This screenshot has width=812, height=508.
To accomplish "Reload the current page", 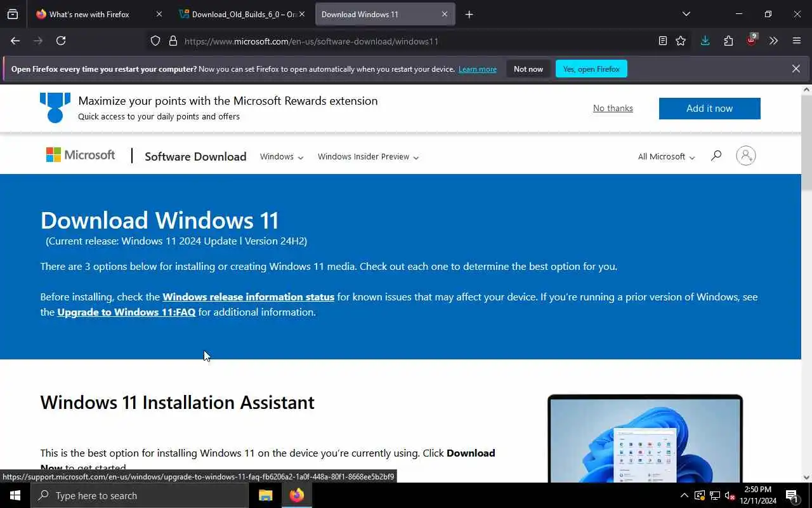I will [x=61, y=41].
